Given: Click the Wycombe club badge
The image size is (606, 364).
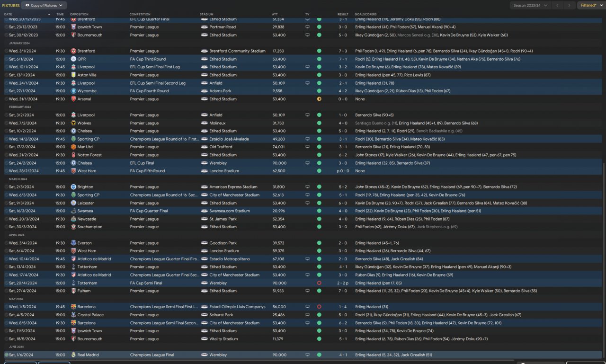Looking at the screenshot, I should (x=73, y=91).
